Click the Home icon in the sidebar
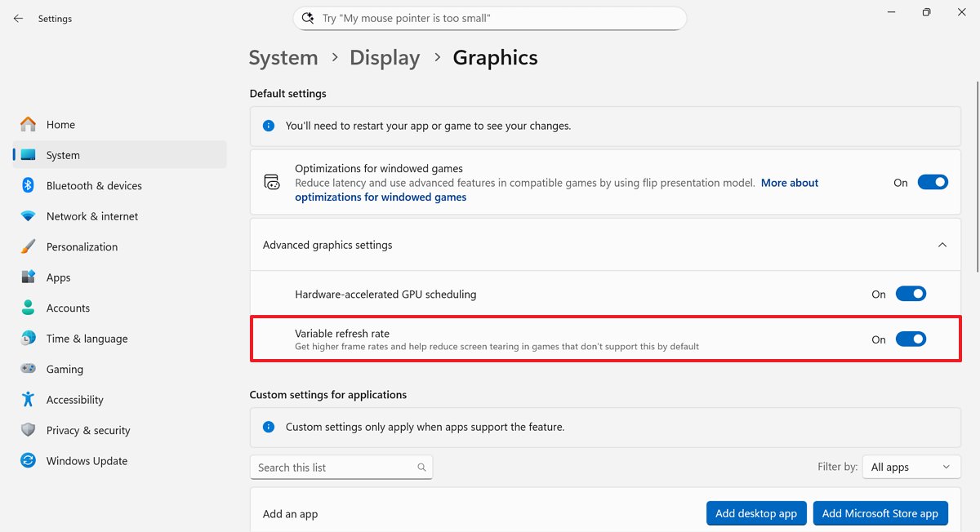 (x=29, y=124)
